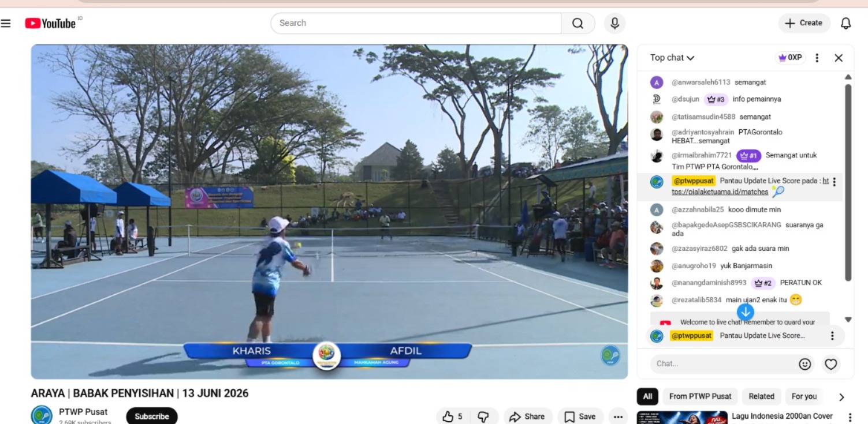Click the @rezatalib5834 username

click(x=696, y=300)
